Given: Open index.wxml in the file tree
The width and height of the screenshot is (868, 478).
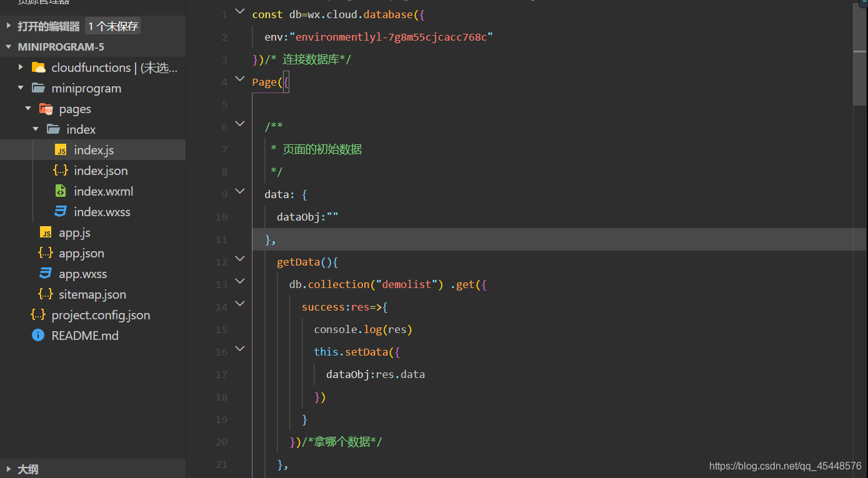Looking at the screenshot, I should (x=92, y=191).
